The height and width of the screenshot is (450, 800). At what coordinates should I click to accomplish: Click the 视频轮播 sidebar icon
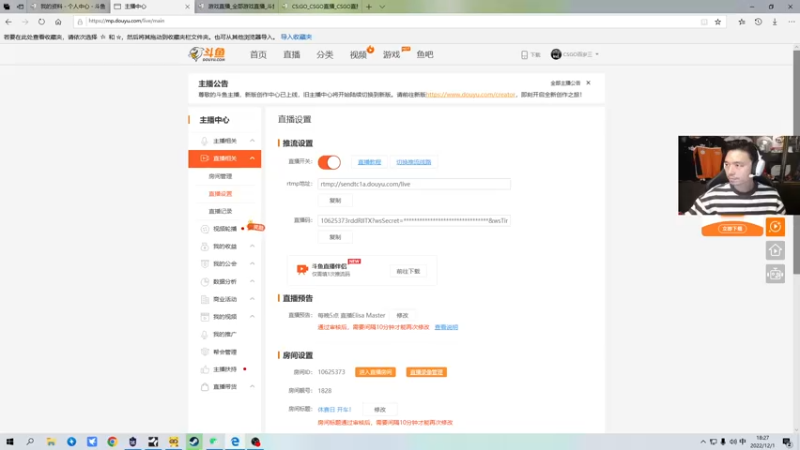coord(205,229)
